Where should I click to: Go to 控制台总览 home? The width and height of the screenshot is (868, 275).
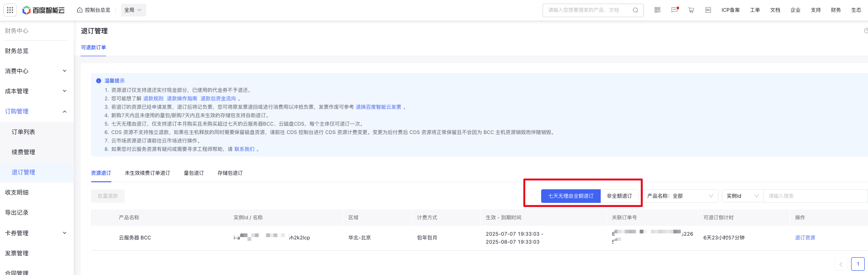pos(94,10)
